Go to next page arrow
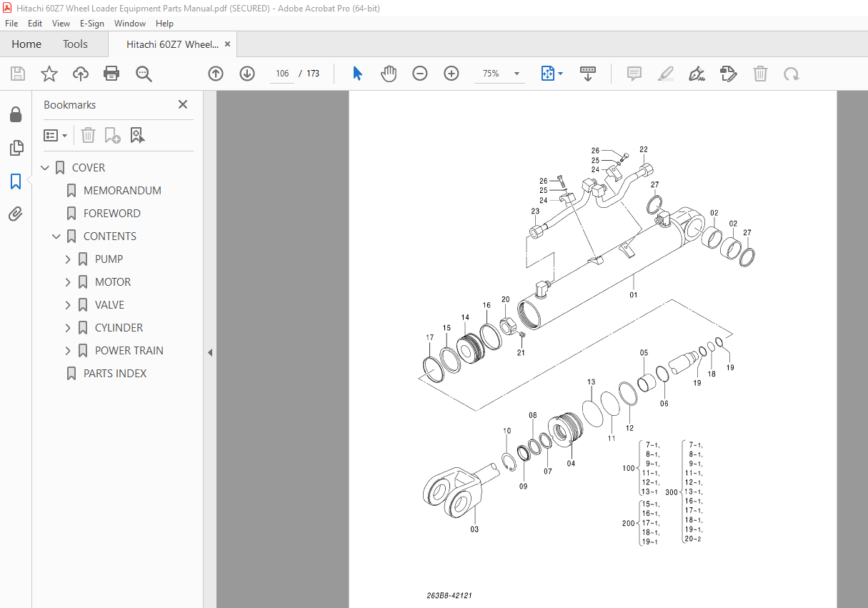 coord(247,74)
